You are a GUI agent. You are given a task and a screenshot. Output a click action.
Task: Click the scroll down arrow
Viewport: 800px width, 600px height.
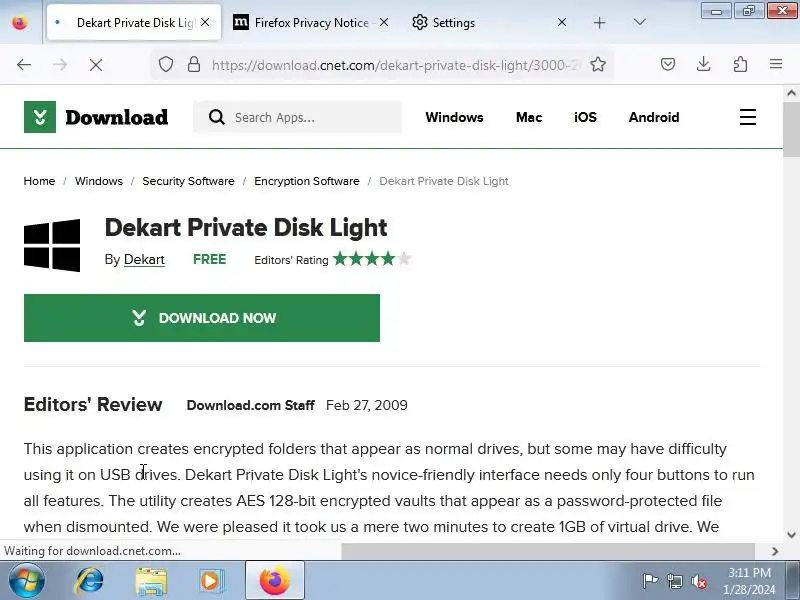click(791, 535)
